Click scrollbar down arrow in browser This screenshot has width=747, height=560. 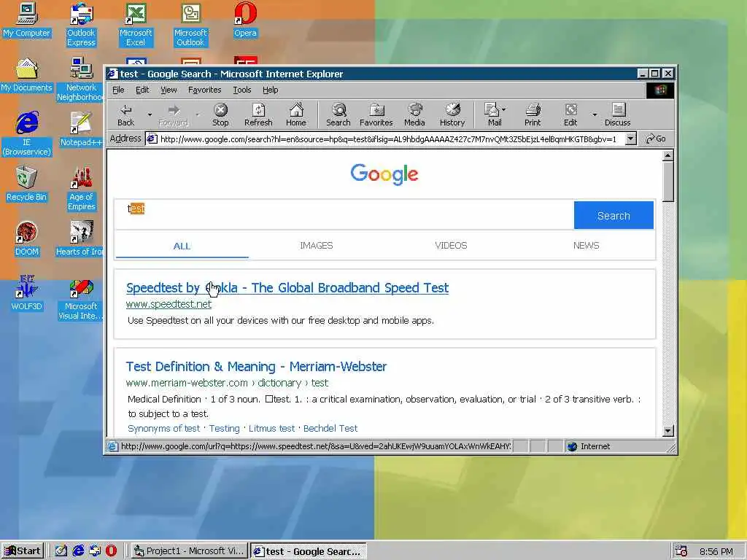coord(668,430)
